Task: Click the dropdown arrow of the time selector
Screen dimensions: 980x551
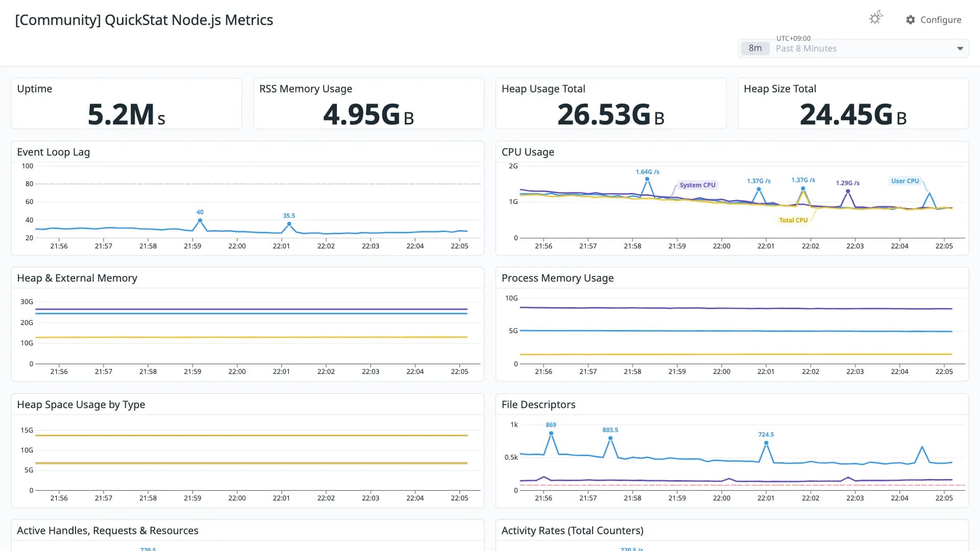Action: pos(960,48)
